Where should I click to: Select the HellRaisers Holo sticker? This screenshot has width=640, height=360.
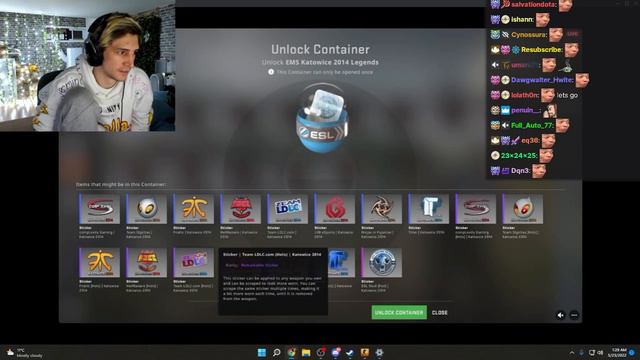[x=147, y=262]
